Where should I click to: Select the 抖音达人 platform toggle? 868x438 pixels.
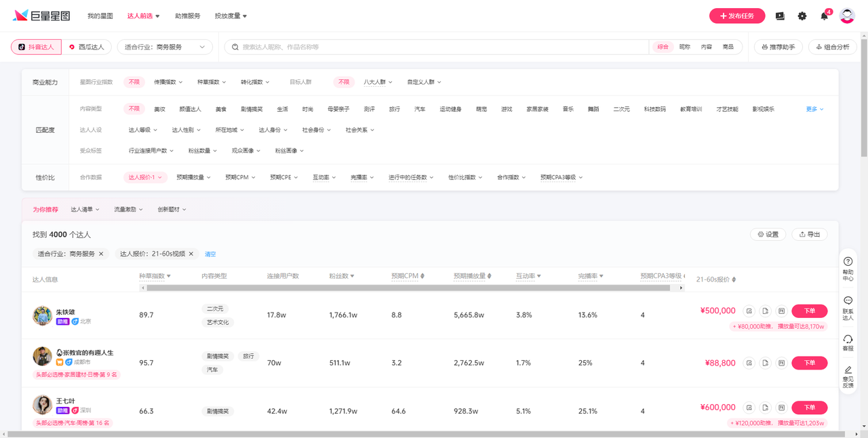click(37, 47)
